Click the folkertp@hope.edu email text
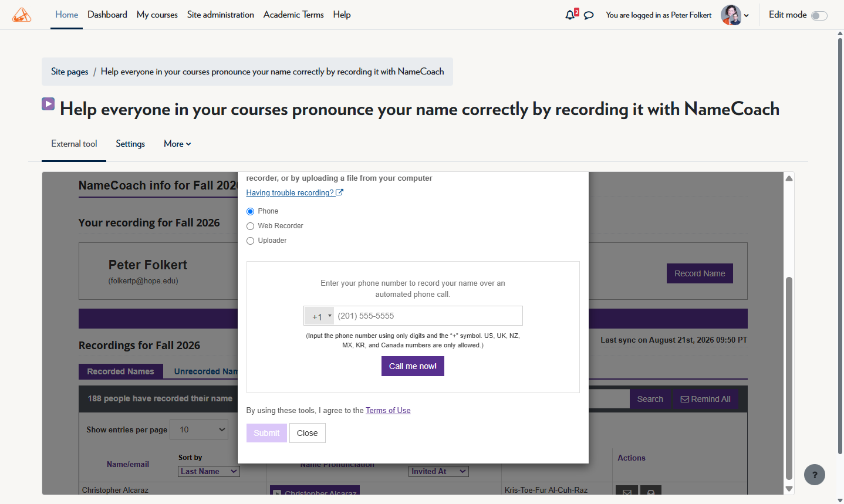The width and height of the screenshot is (844, 504). (143, 281)
